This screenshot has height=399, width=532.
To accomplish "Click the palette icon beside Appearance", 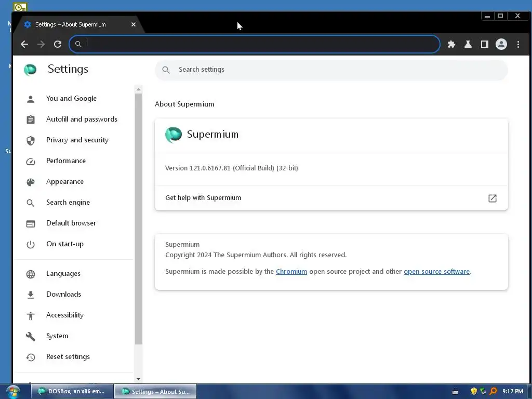I will pos(31,182).
